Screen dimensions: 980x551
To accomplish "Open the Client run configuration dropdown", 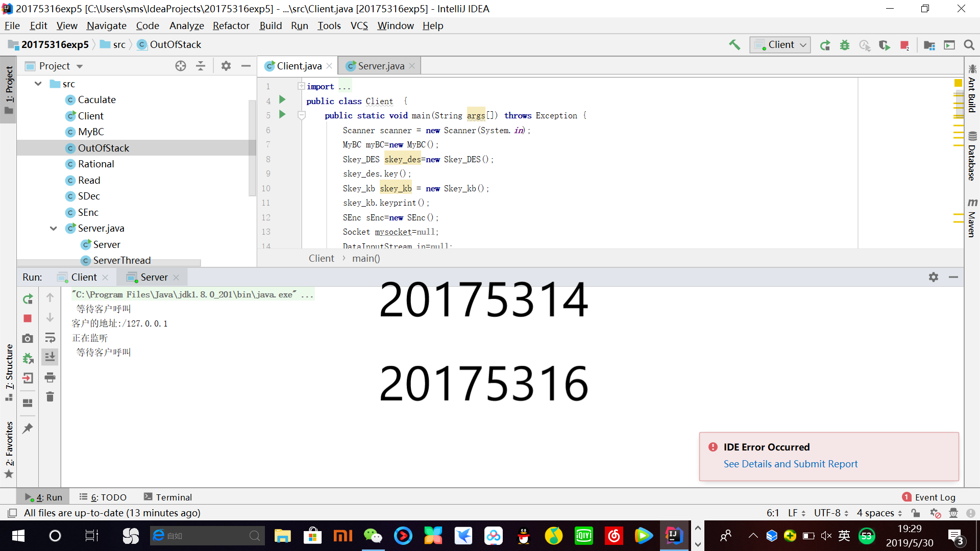I will click(x=780, y=45).
